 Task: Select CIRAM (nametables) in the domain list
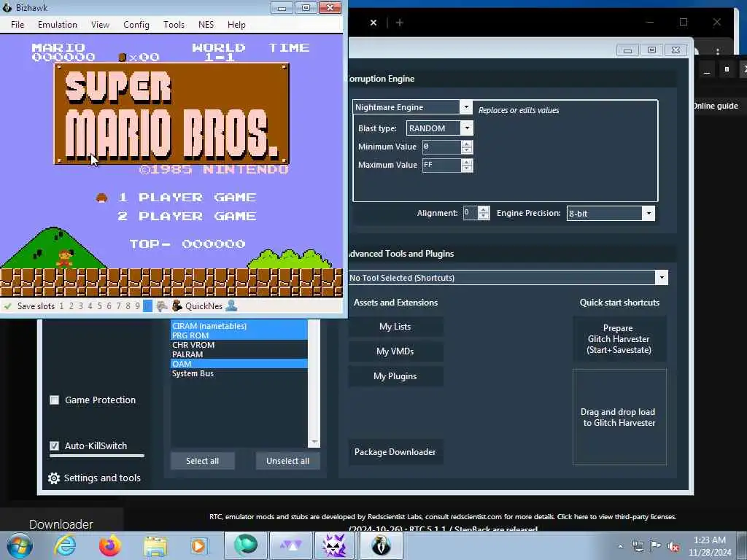(239, 326)
